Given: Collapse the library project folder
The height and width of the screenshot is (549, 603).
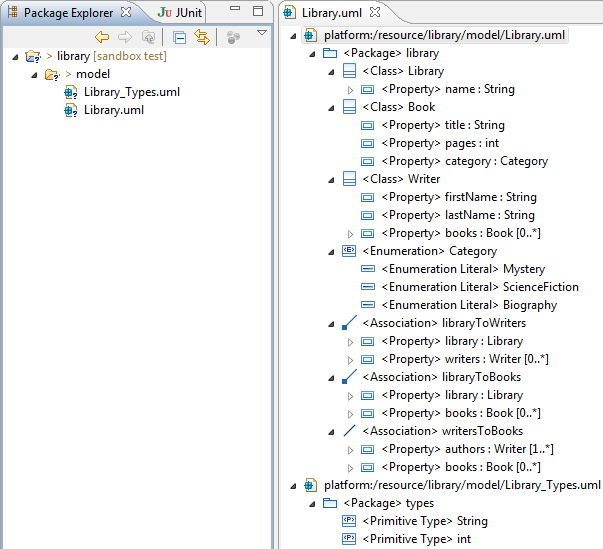Looking at the screenshot, I should [x=15, y=56].
